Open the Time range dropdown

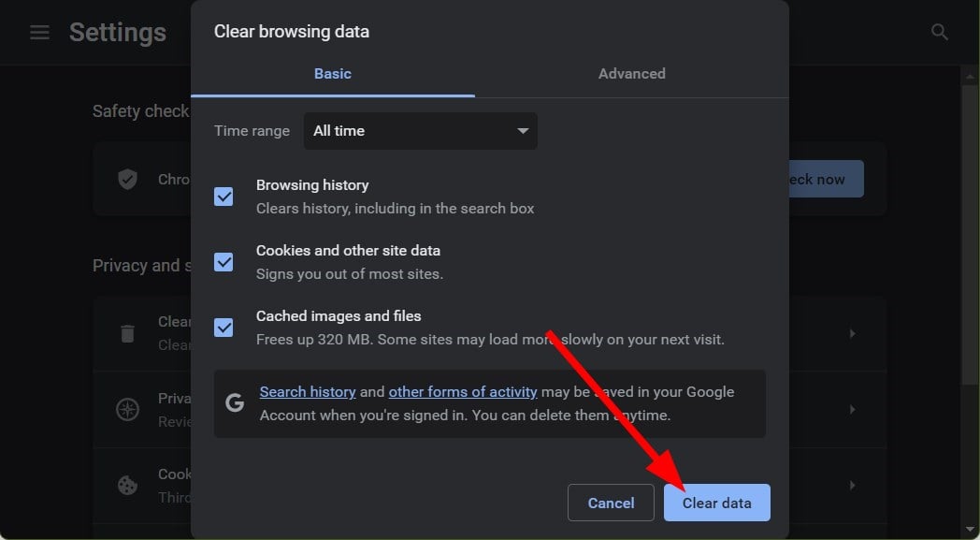coord(421,131)
